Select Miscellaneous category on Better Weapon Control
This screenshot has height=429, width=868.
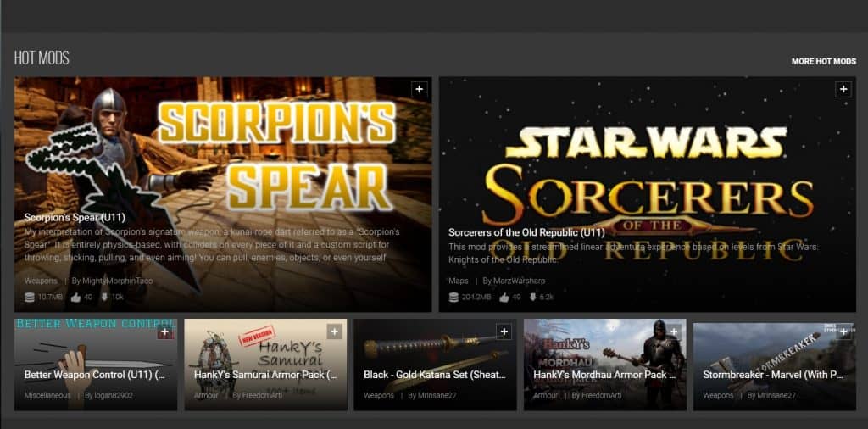pos(47,396)
